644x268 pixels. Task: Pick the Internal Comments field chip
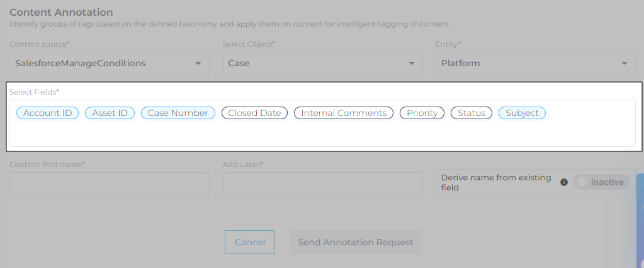344,113
